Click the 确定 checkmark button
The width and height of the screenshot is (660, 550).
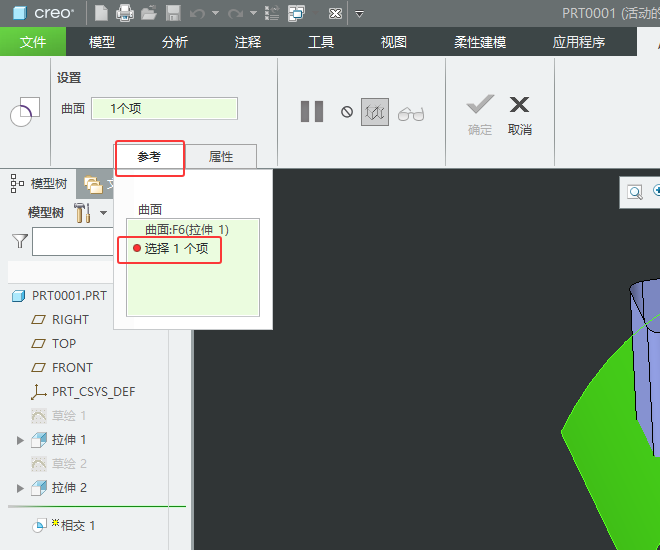click(480, 115)
